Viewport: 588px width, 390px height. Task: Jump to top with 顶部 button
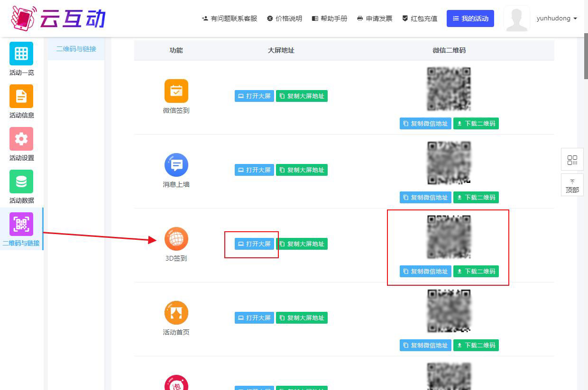(x=572, y=185)
